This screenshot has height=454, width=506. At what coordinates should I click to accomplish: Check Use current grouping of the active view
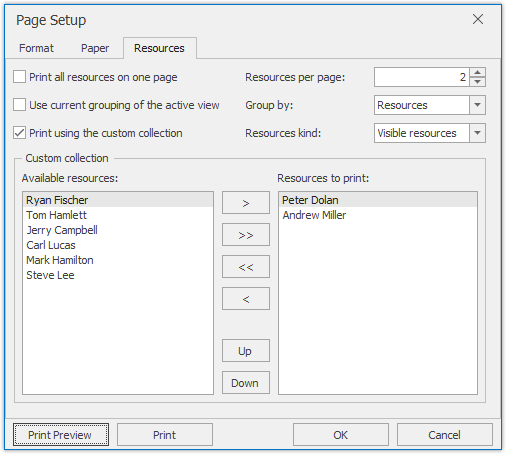click(x=19, y=105)
